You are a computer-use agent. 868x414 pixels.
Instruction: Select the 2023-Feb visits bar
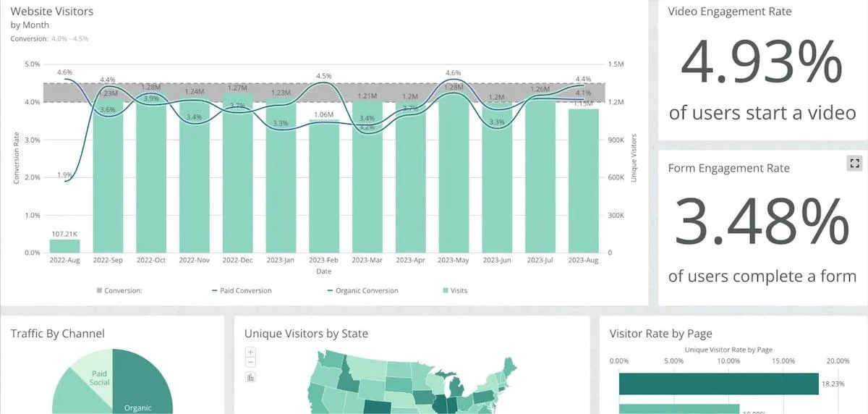pyautogui.click(x=324, y=186)
